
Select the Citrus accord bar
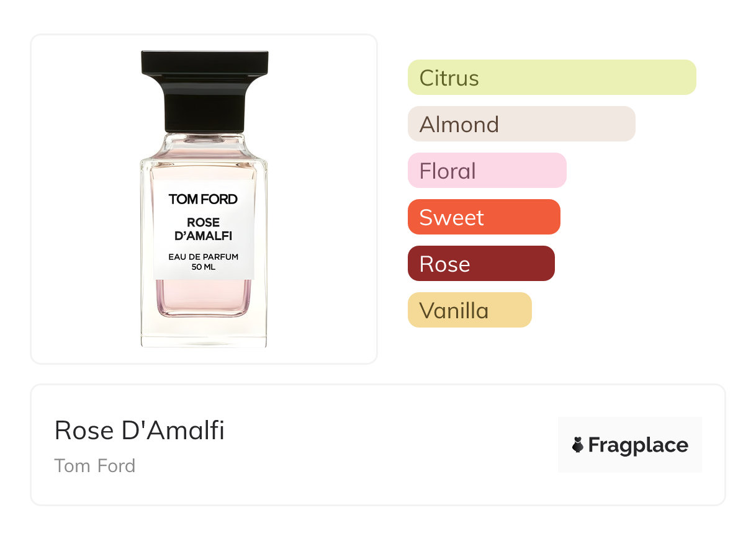click(x=551, y=78)
